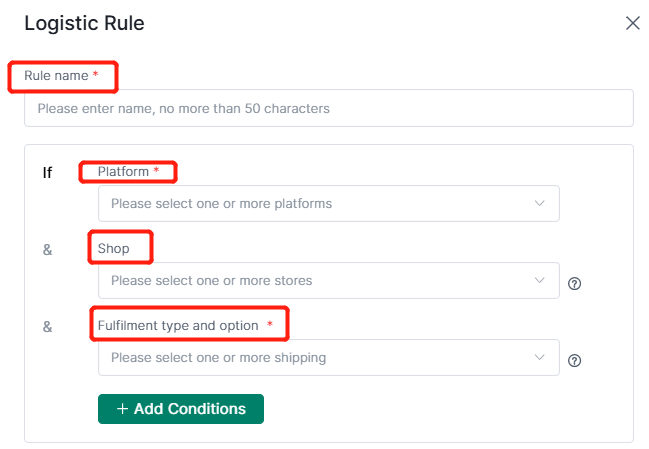Open the 'select one or more shipping' dropdown
This screenshot has width=649, height=449.
(329, 358)
